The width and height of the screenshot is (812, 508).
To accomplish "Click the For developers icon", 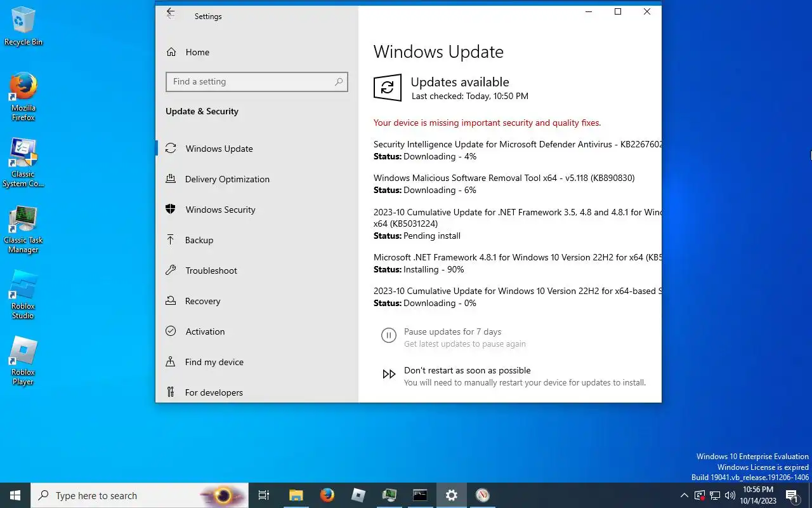I will (170, 392).
